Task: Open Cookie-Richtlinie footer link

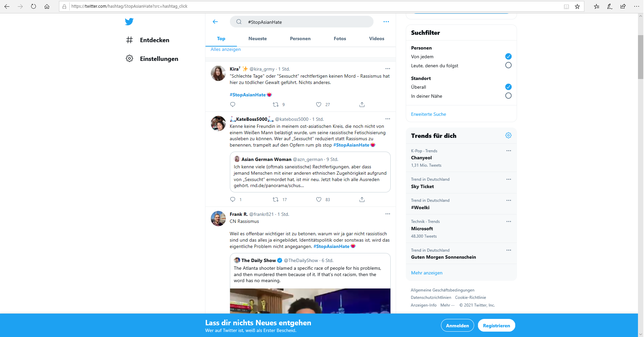Action: 470,298
